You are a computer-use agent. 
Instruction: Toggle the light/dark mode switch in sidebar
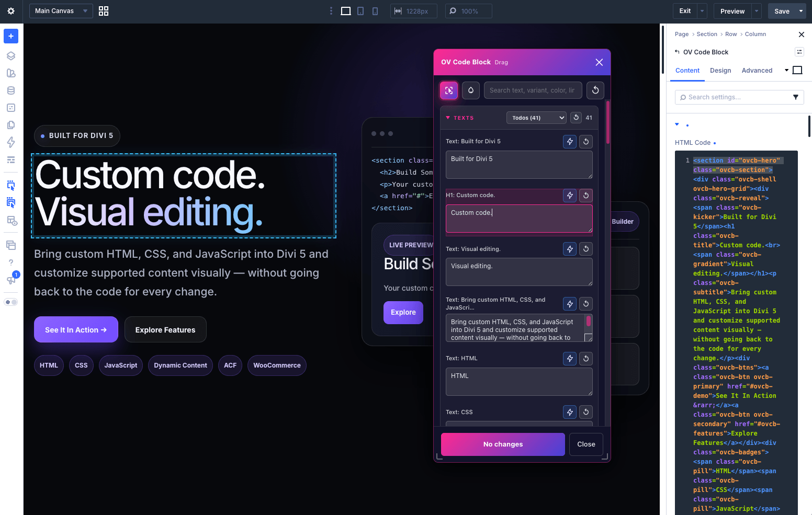(11, 302)
